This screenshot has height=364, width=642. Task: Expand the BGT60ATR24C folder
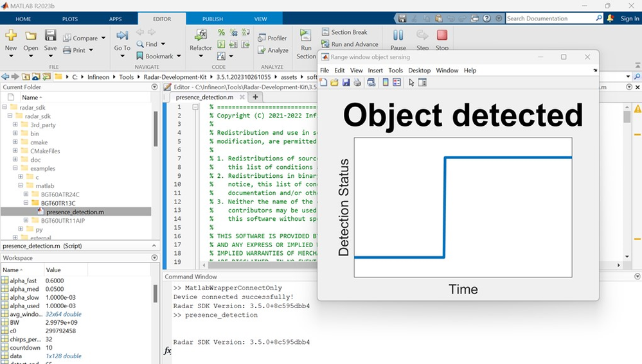(x=26, y=195)
